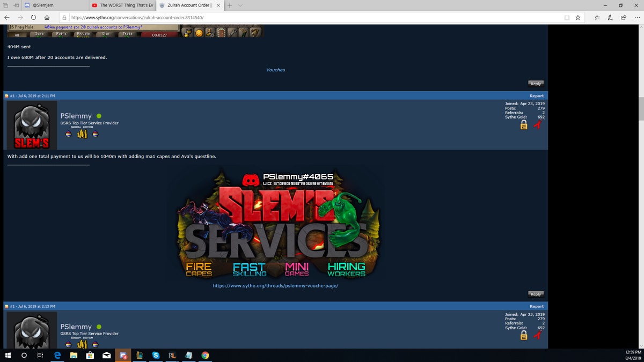This screenshot has width=644, height=362.
Task: Go back to the previous page
Action: 7,18
